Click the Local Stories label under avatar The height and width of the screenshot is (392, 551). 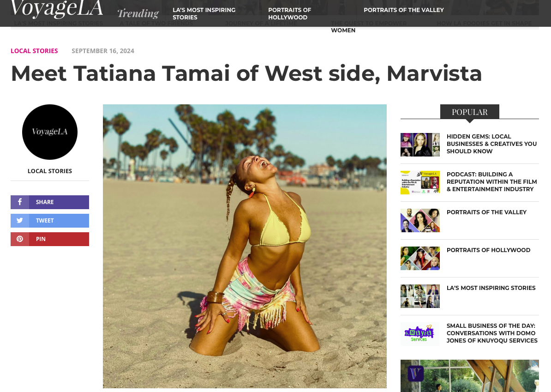pos(49,171)
